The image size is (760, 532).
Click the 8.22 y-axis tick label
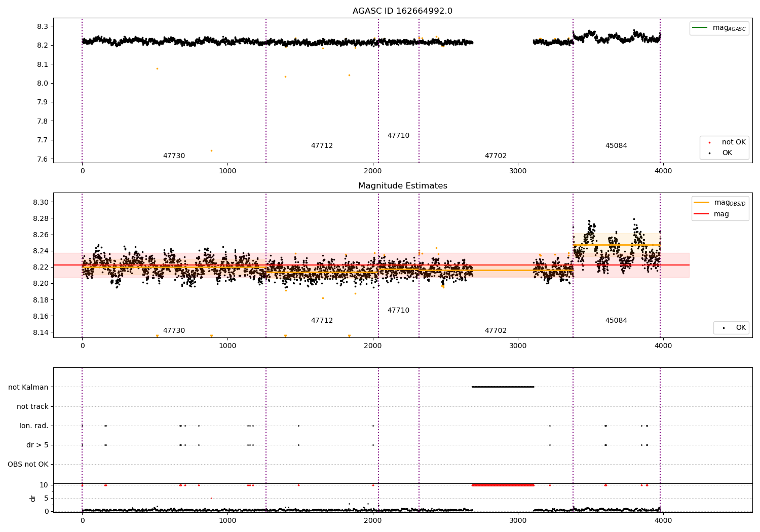click(x=41, y=267)
